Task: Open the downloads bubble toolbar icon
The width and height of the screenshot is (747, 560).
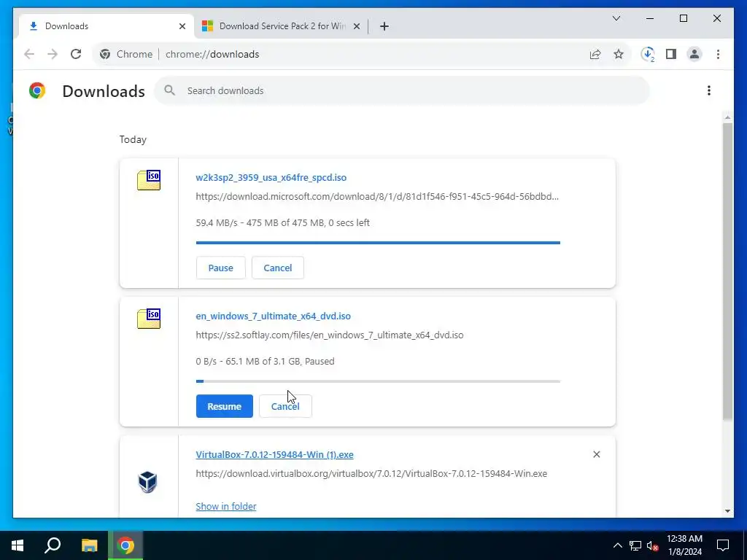Action: point(648,54)
